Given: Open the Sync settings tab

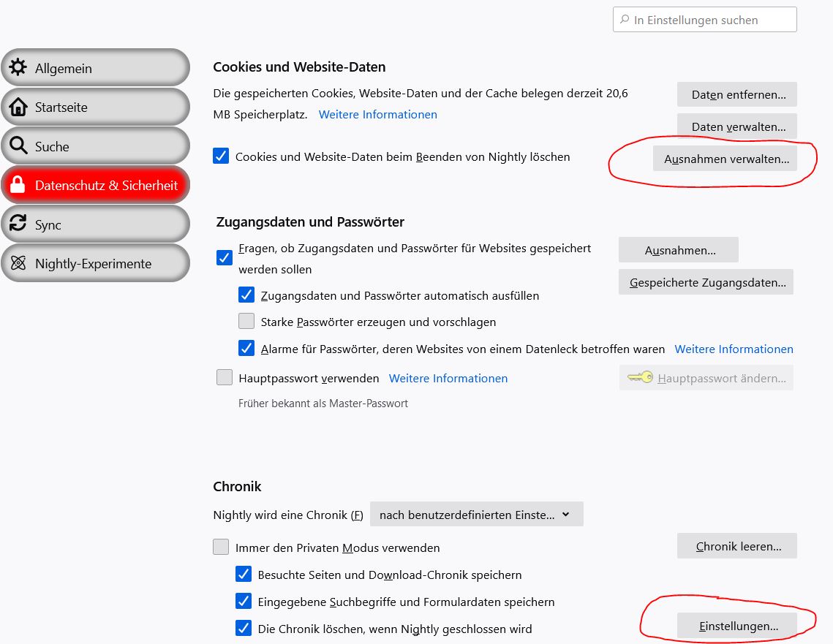Looking at the screenshot, I should [x=95, y=224].
